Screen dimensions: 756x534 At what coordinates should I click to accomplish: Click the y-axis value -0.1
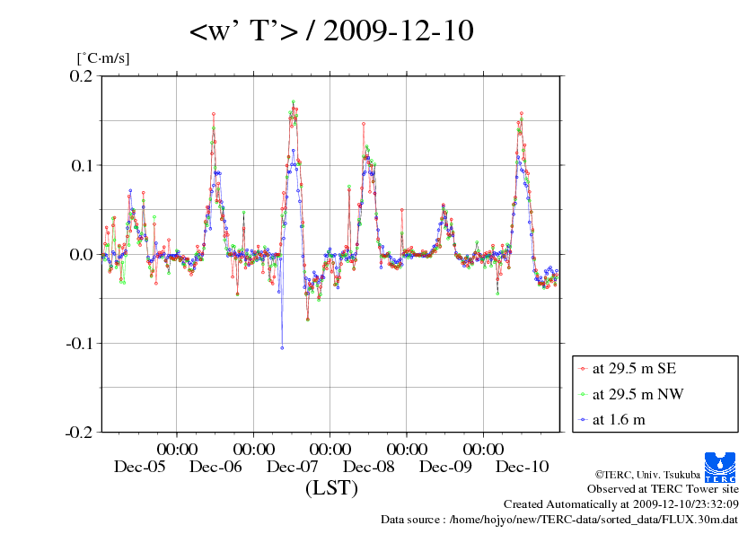tap(80, 343)
